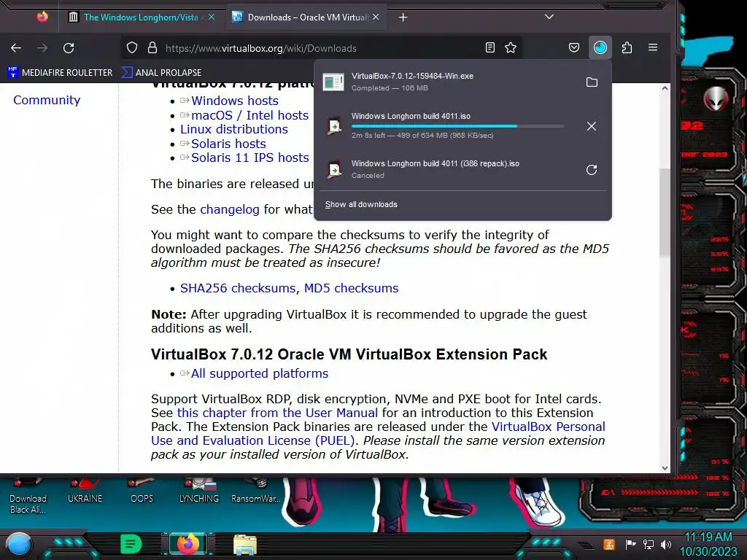The height and width of the screenshot is (560, 747).
Task: Open the Java update tray icon
Action: click(x=609, y=544)
